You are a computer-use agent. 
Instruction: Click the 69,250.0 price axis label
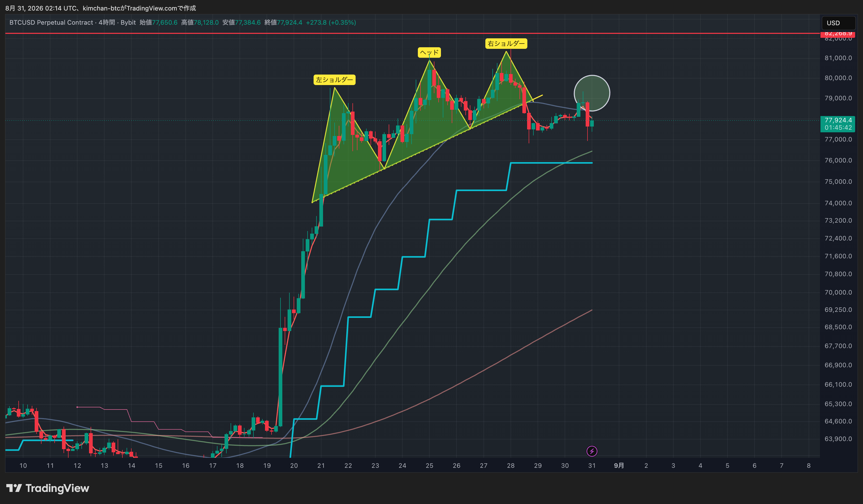point(838,309)
